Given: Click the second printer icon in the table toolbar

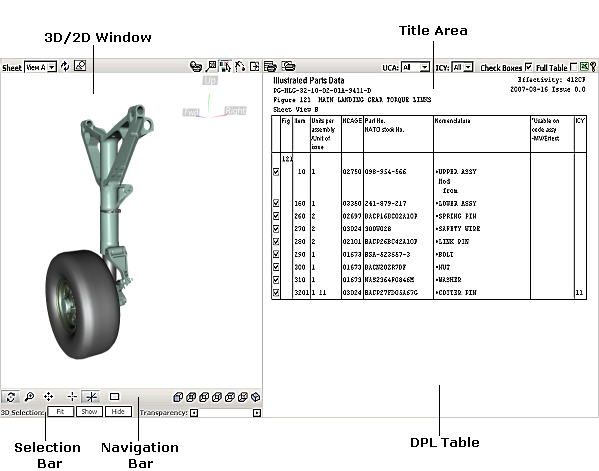Looking at the screenshot, I should click(x=289, y=66).
